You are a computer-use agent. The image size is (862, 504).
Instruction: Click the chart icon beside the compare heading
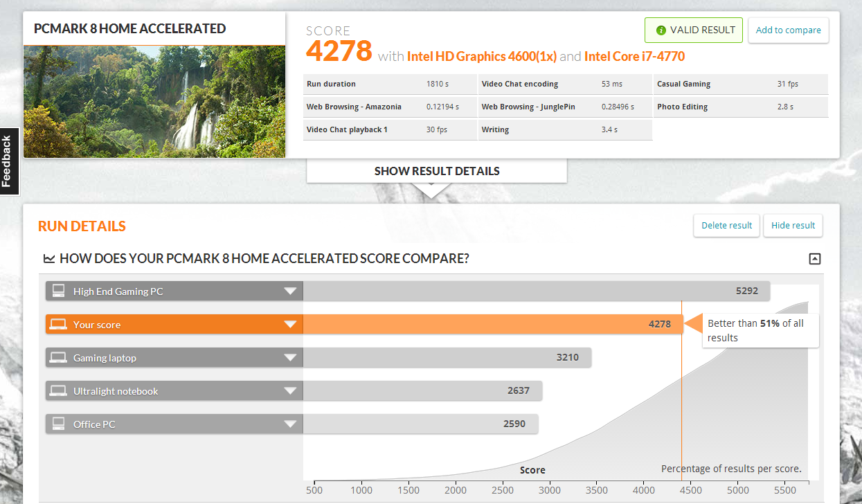click(49, 259)
